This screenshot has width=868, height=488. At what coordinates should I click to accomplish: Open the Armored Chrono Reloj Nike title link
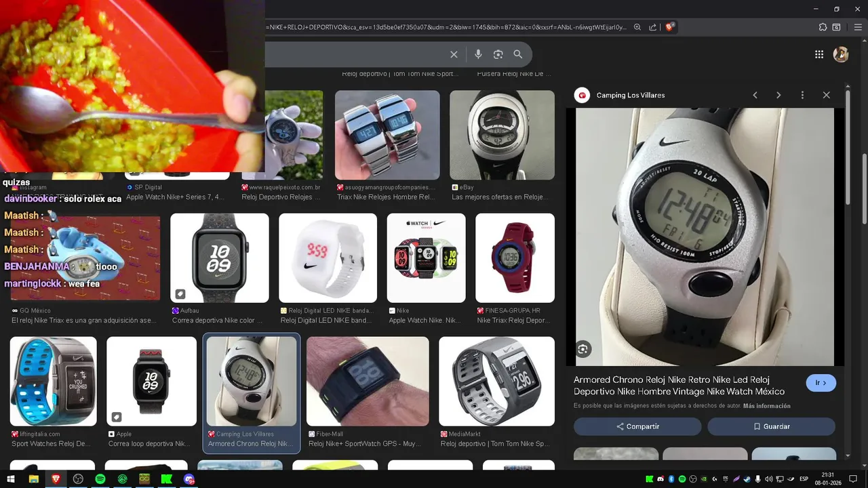(x=679, y=386)
